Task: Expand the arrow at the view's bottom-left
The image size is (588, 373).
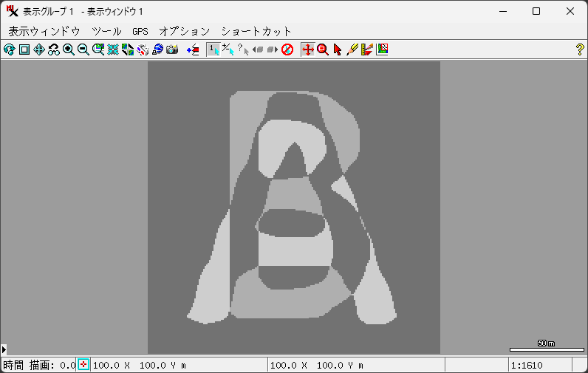Action: 4,349
